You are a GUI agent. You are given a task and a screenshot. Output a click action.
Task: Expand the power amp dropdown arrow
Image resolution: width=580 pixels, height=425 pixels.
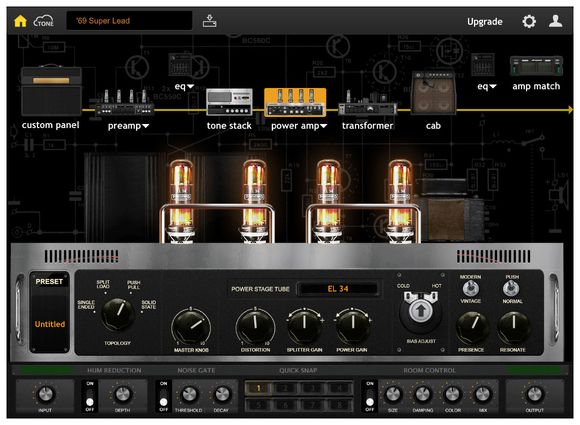point(323,126)
